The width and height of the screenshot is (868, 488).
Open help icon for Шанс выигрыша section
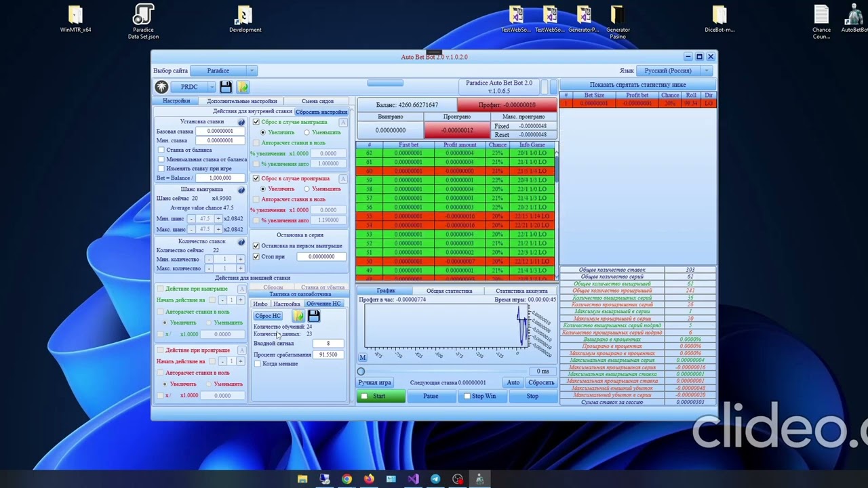pyautogui.click(x=241, y=190)
